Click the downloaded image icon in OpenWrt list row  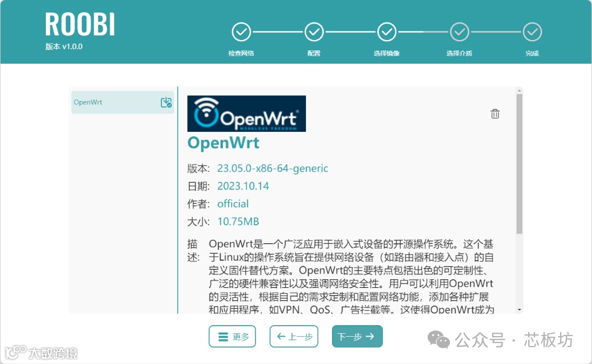point(166,102)
